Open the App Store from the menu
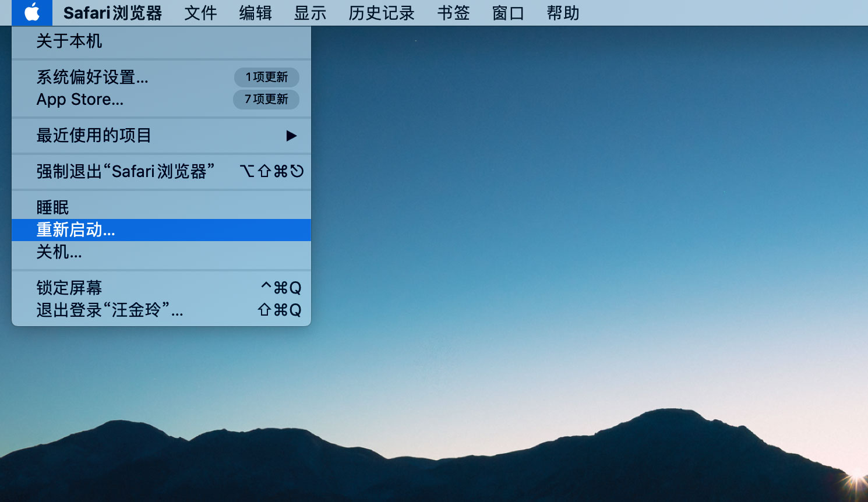868x502 pixels. coord(80,99)
